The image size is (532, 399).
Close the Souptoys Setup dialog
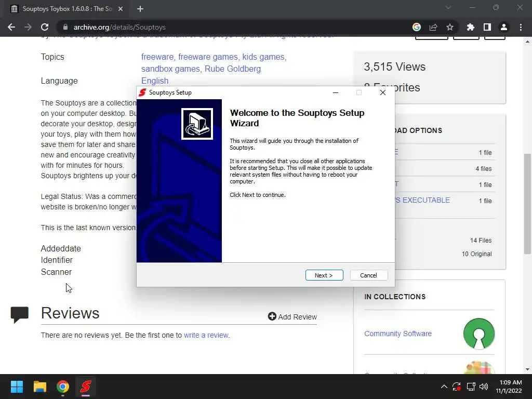click(x=383, y=92)
